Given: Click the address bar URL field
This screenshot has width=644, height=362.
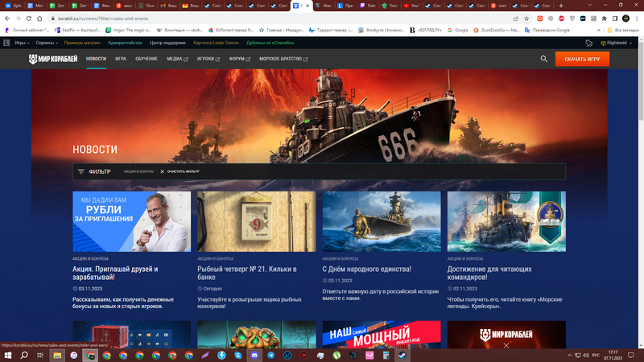Looking at the screenshot, I should pyautogui.click(x=279, y=19).
